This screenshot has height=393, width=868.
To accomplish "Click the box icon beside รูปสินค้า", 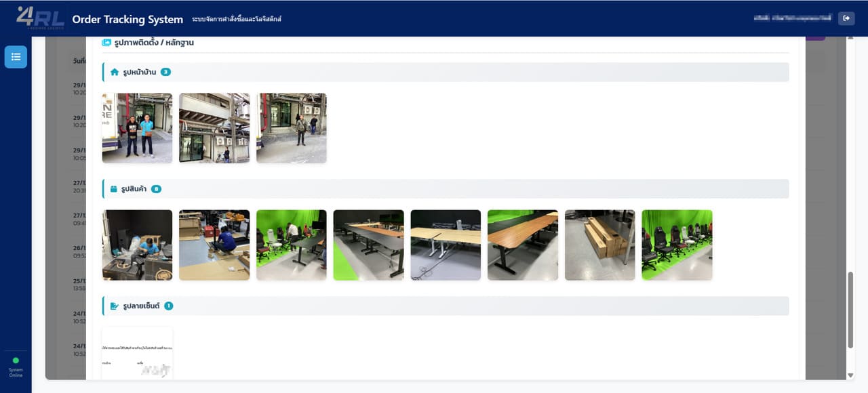I will click(x=114, y=189).
